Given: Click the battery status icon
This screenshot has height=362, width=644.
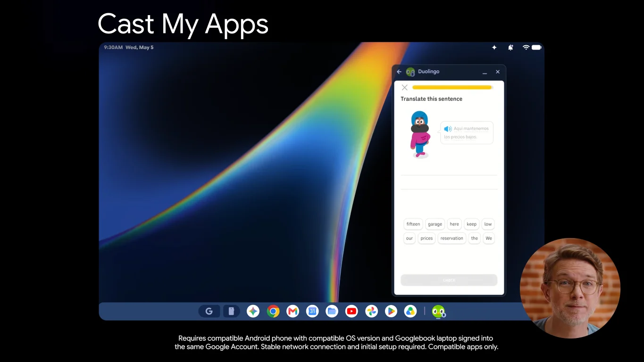Looking at the screenshot, I should pyautogui.click(x=536, y=47).
